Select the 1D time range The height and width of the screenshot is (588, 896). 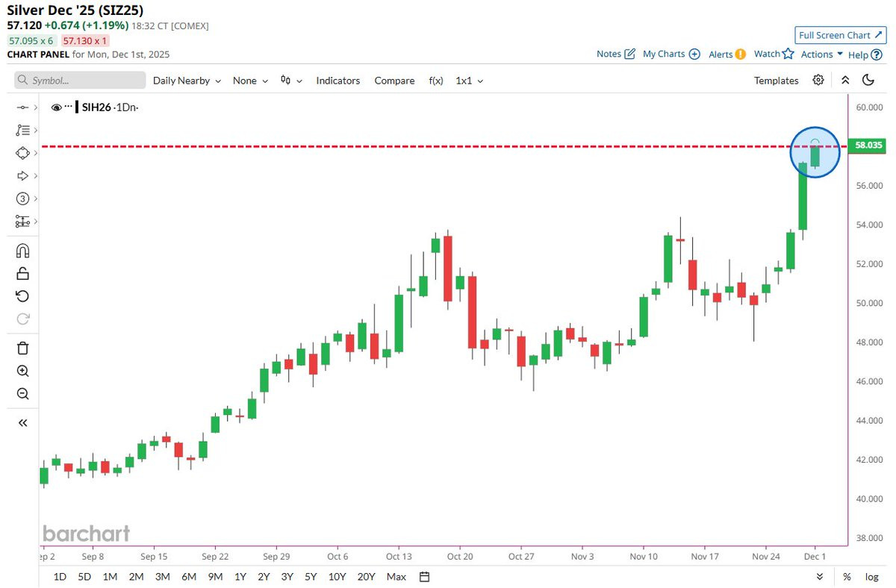pyautogui.click(x=60, y=576)
